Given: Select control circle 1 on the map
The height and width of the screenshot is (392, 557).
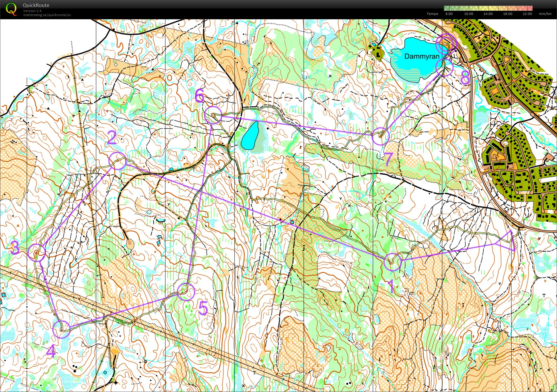Looking at the screenshot, I should 392,262.
